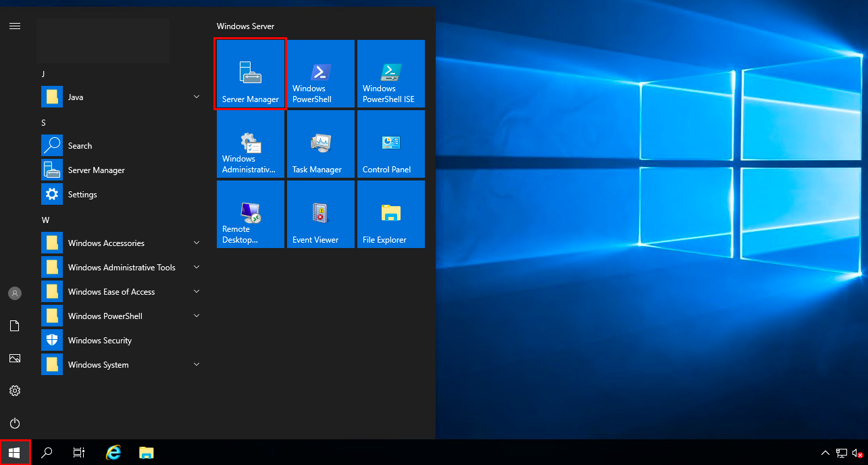This screenshot has width=868, height=465.
Task: Open Settings from the app list
Action: [123, 195]
